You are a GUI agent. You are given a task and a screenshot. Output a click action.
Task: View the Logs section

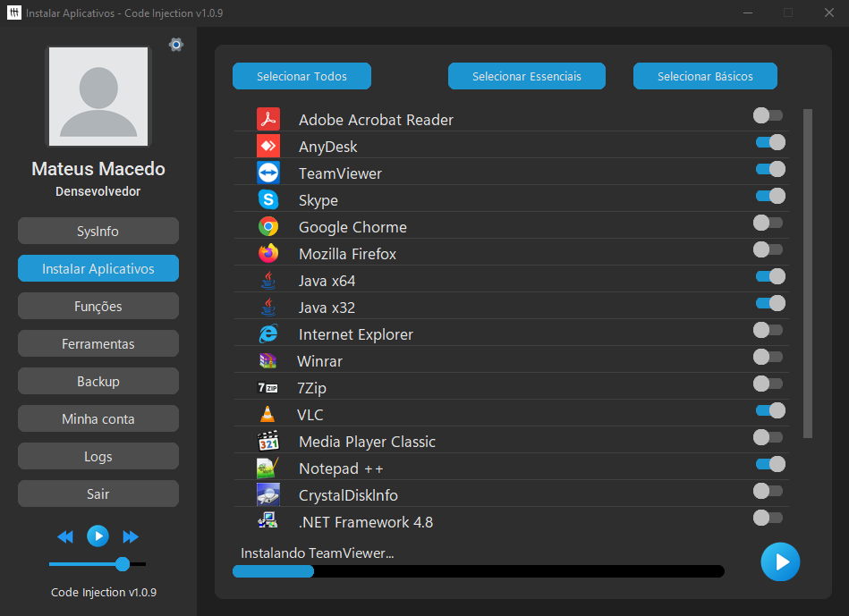click(98, 456)
